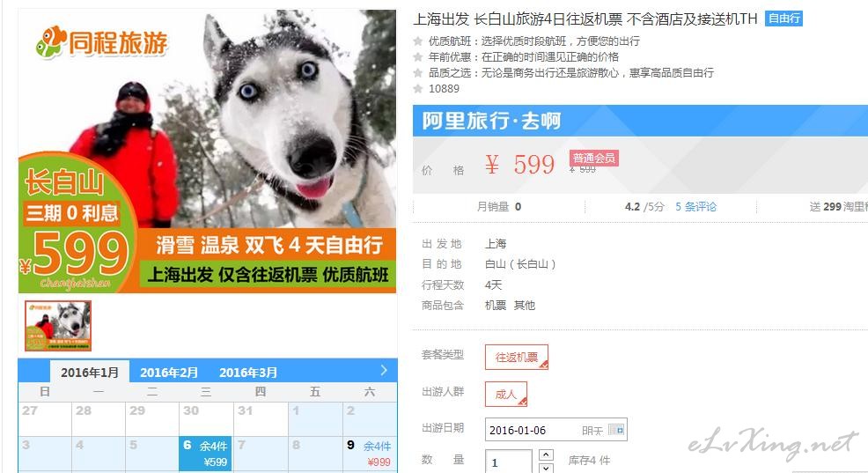Click the 阿里旅行·去啊 banner logo
This screenshot has height=473, width=868.
pyautogui.click(x=491, y=121)
